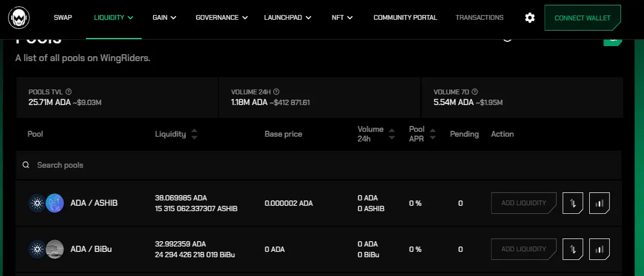Expand the NFT menu
Image resolution: width=644 pixels, height=276 pixels.
point(342,18)
